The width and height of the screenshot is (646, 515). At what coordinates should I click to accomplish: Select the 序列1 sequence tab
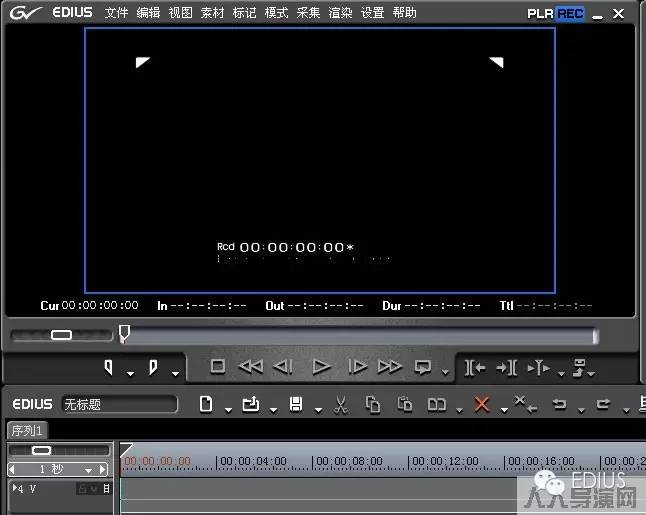(x=26, y=430)
